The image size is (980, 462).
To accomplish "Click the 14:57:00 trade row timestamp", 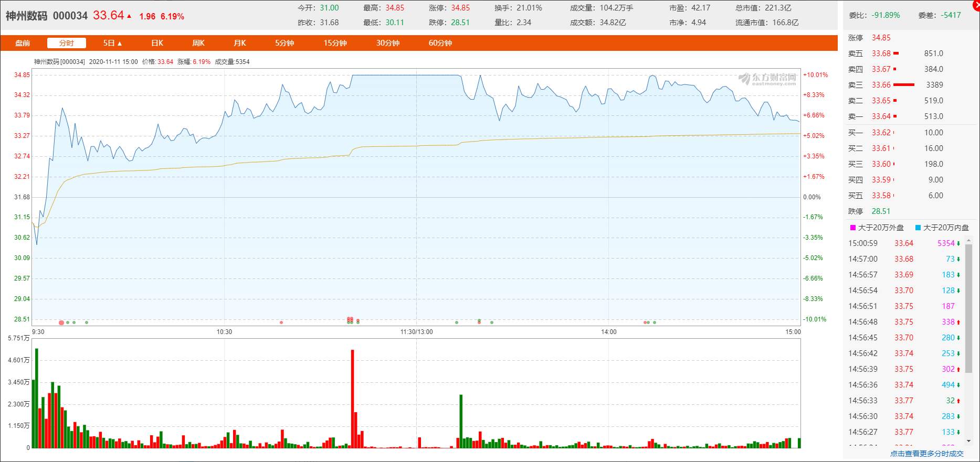I will tap(863, 259).
